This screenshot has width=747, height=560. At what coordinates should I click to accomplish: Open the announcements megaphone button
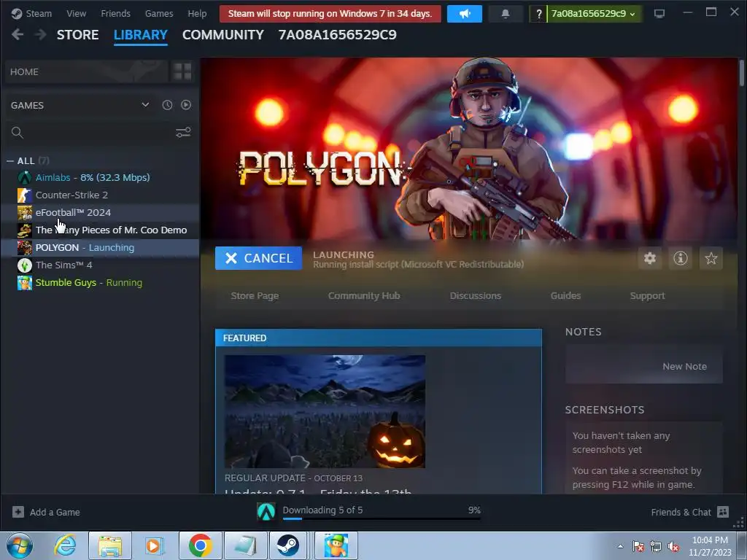click(x=465, y=14)
